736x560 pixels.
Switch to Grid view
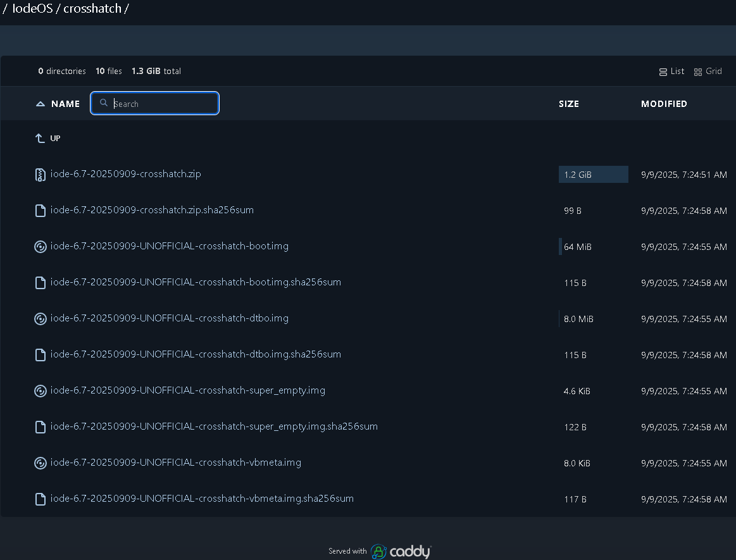click(708, 72)
